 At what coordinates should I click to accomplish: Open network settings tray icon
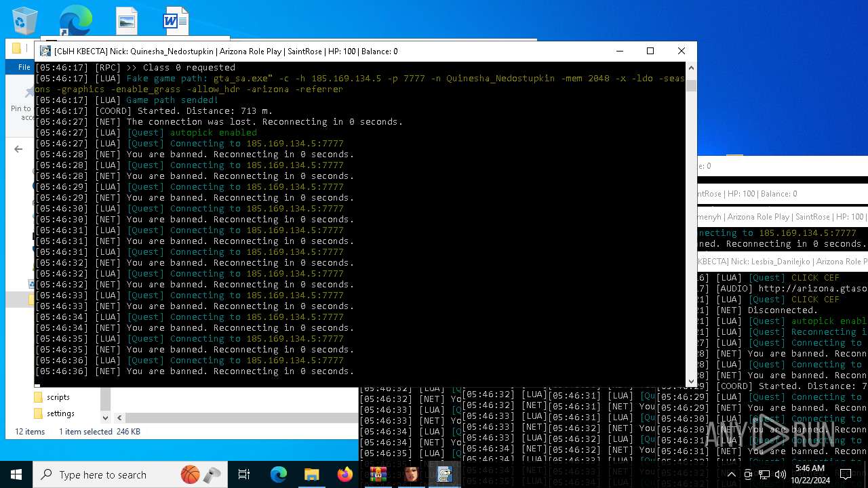point(764,474)
